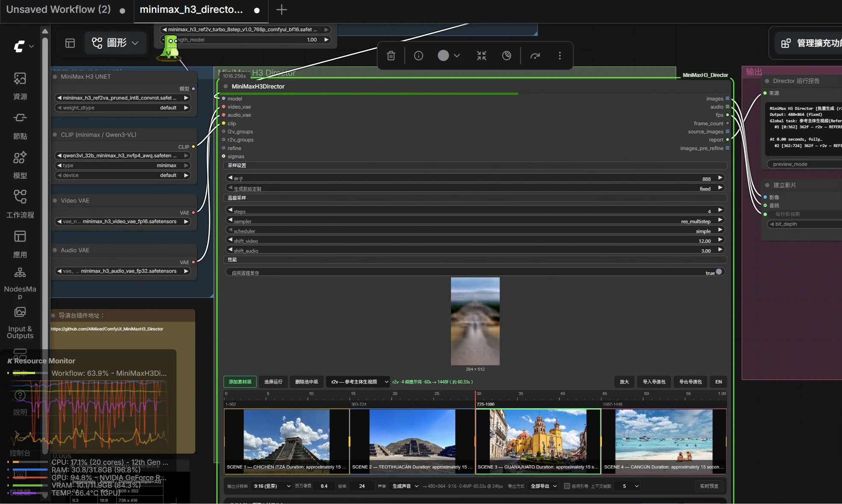The height and width of the screenshot is (504, 842).
Task: Select SCENE 2 TEOTIHUACÁN thumbnail
Action: (412, 441)
